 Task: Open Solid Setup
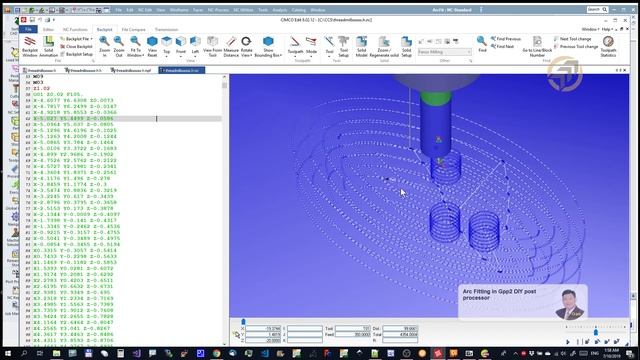point(407,46)
